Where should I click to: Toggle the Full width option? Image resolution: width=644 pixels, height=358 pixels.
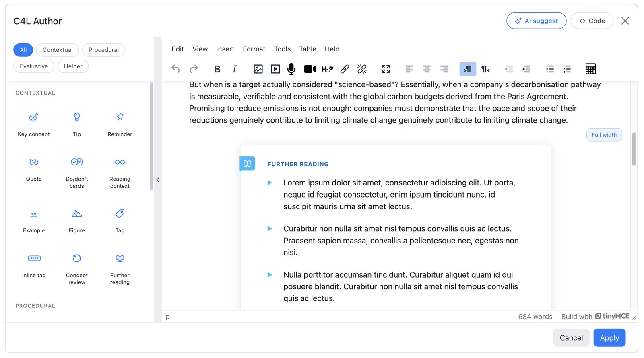(x=604, y=135)
